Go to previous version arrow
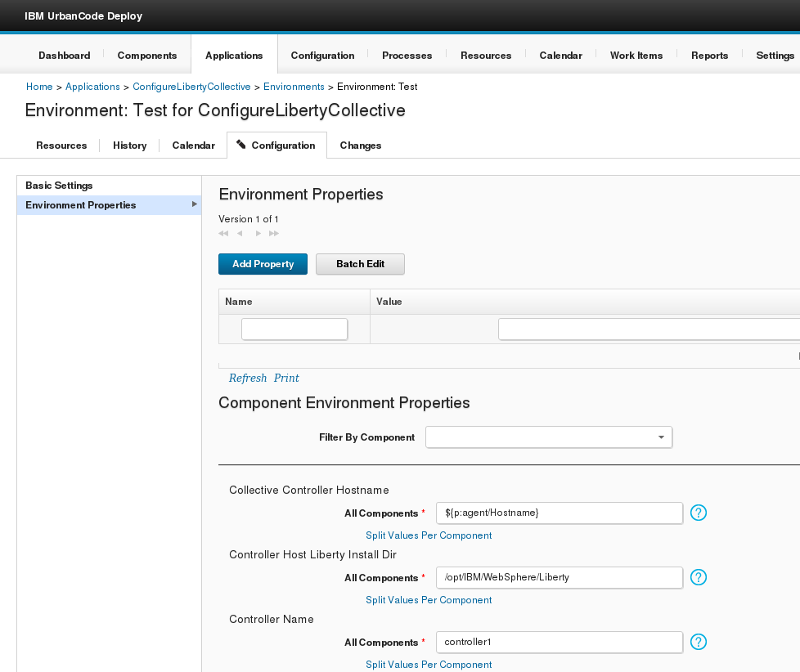This screenshot has height=672, width=800. click(x=240, y=234)
